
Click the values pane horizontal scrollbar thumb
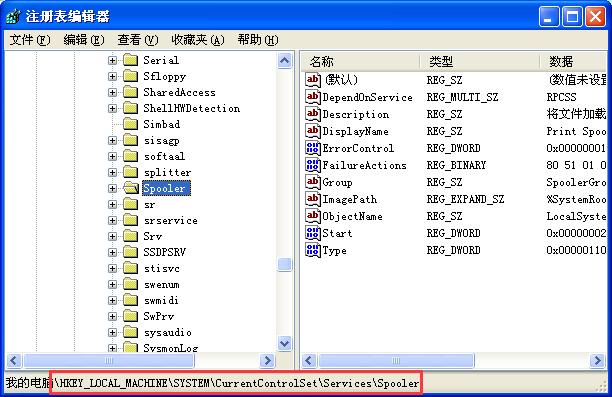pos(396,360)
